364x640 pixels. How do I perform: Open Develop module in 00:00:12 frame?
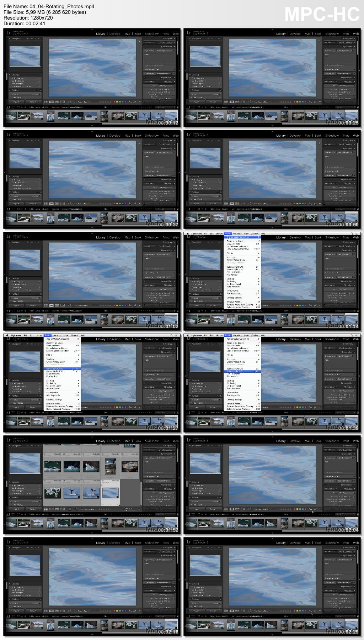click(115, 34)
